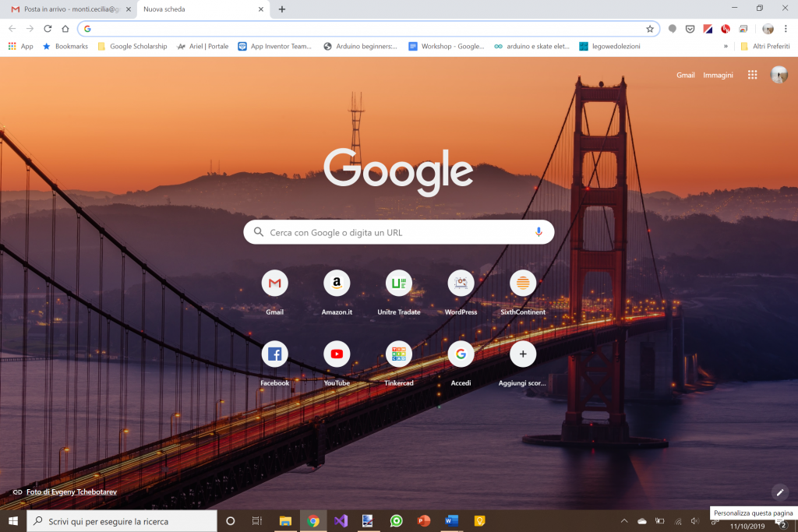Open the Chrome three-dot menu
Viewport: 798px width, 532px height.
[x=786, y=29]
